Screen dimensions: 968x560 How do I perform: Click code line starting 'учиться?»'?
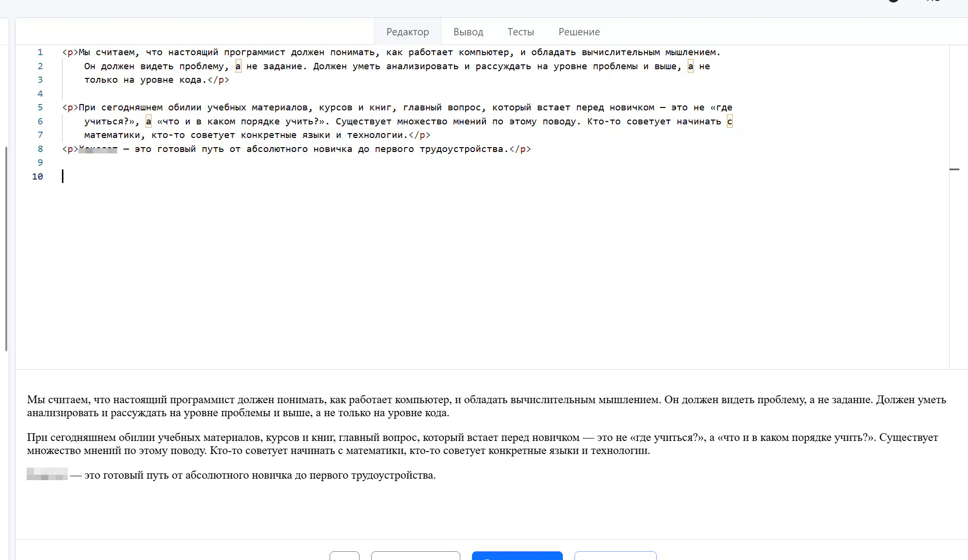pyautogui.click(x=408, y=121)
